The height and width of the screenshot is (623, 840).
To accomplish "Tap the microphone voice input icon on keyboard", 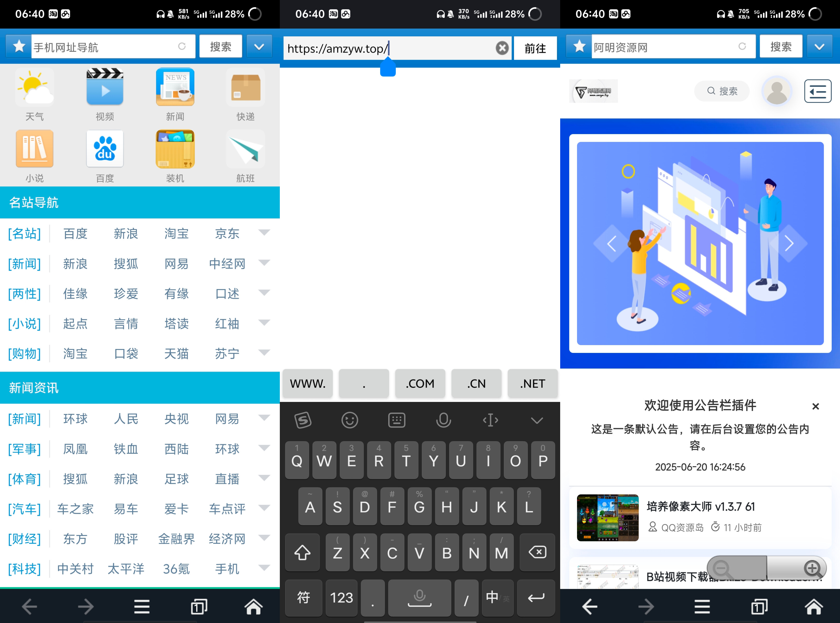I will click(x=443, y=420).
